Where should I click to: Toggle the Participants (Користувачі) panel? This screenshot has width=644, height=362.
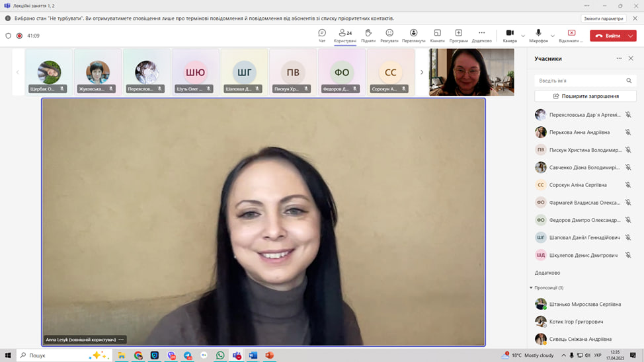[345, 35]
